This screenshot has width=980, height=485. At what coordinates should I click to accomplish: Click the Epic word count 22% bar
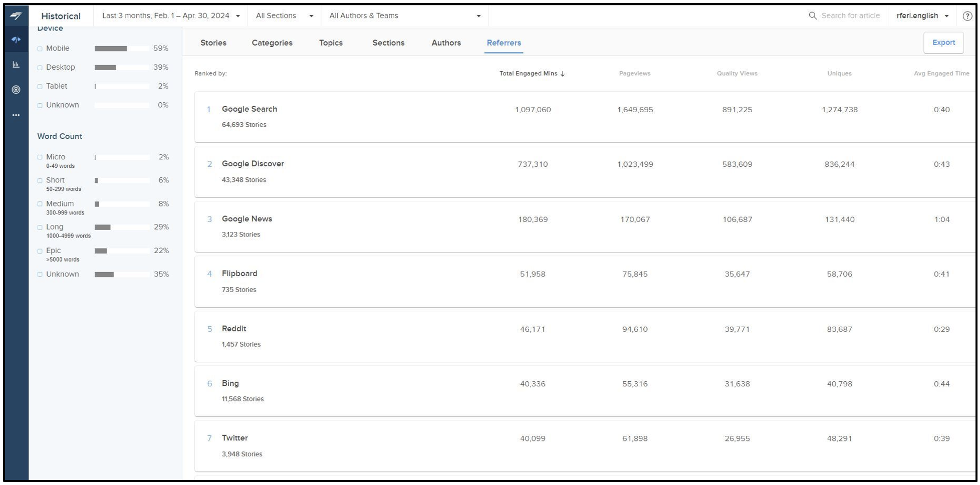click(122, 251)
